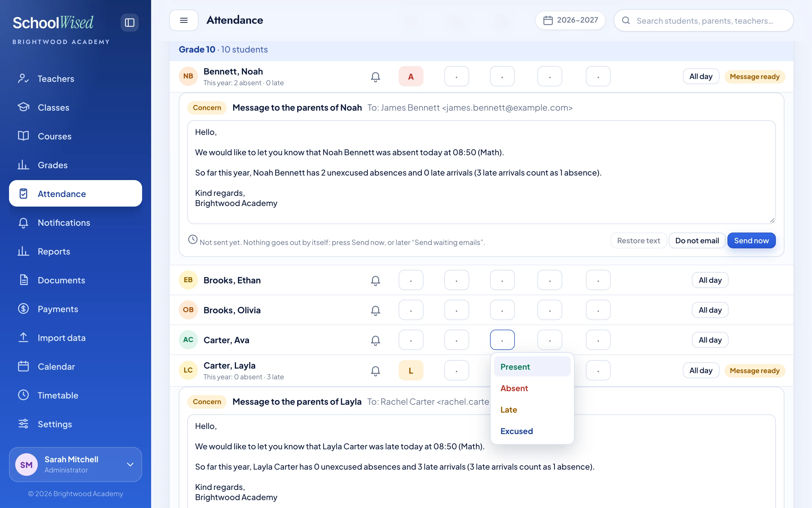
Task: Open Settings from the sidebar
Action: (76, 424)
